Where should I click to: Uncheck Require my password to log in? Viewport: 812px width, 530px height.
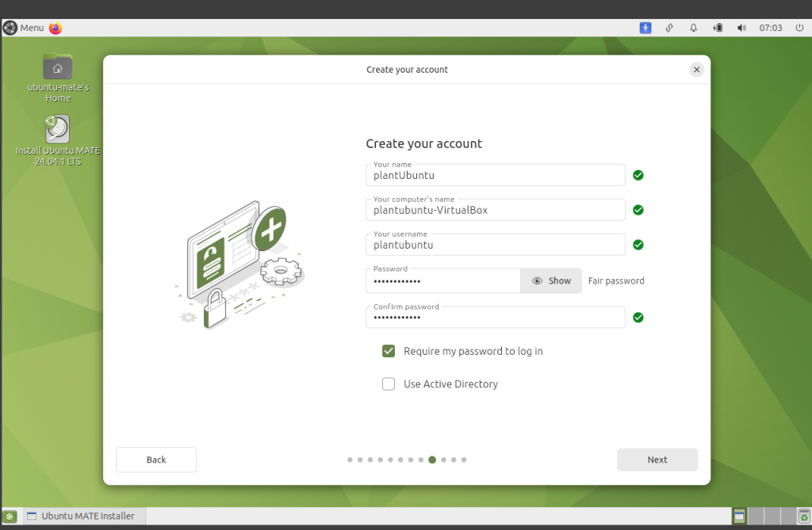[389, 351]
